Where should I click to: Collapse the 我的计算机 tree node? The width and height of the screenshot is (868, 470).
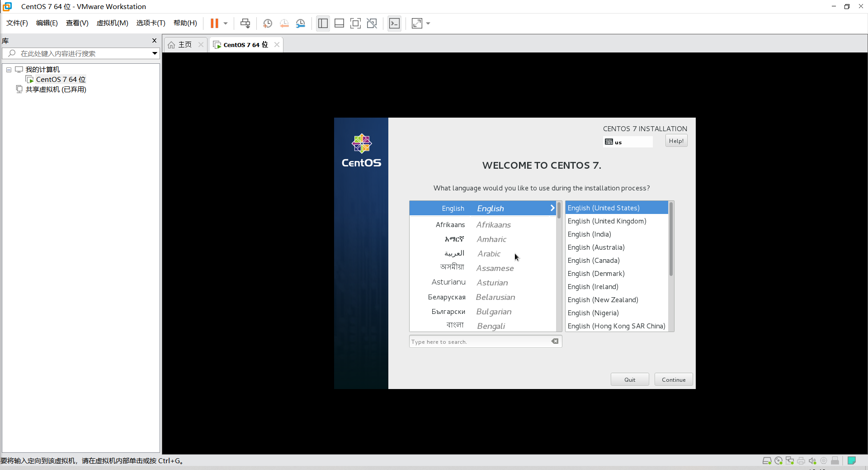9,70
